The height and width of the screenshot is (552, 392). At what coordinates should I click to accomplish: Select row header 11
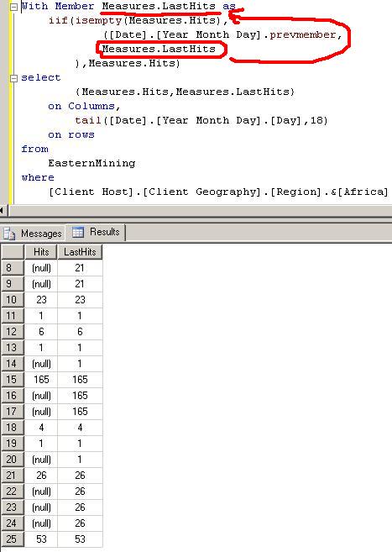13,316
